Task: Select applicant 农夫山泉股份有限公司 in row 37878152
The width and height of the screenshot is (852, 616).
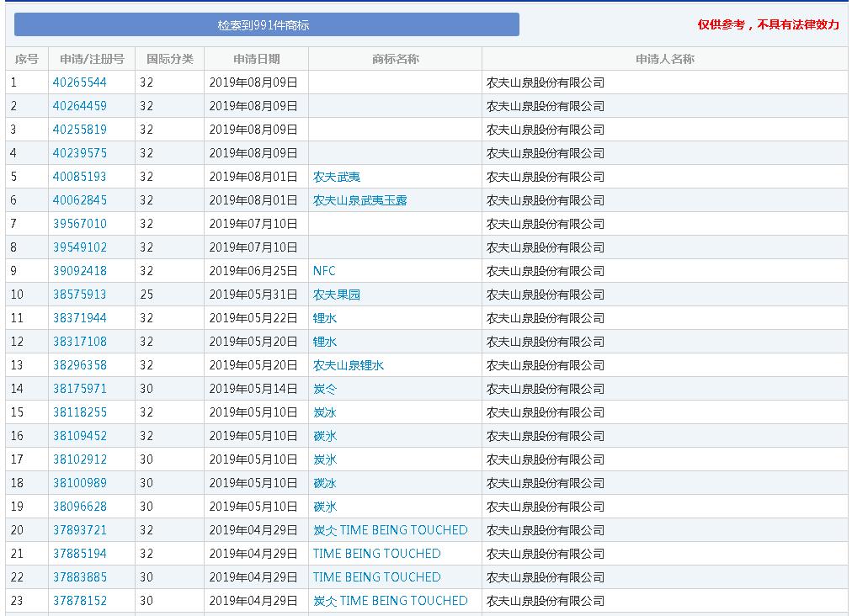Action: click(546, 601)
